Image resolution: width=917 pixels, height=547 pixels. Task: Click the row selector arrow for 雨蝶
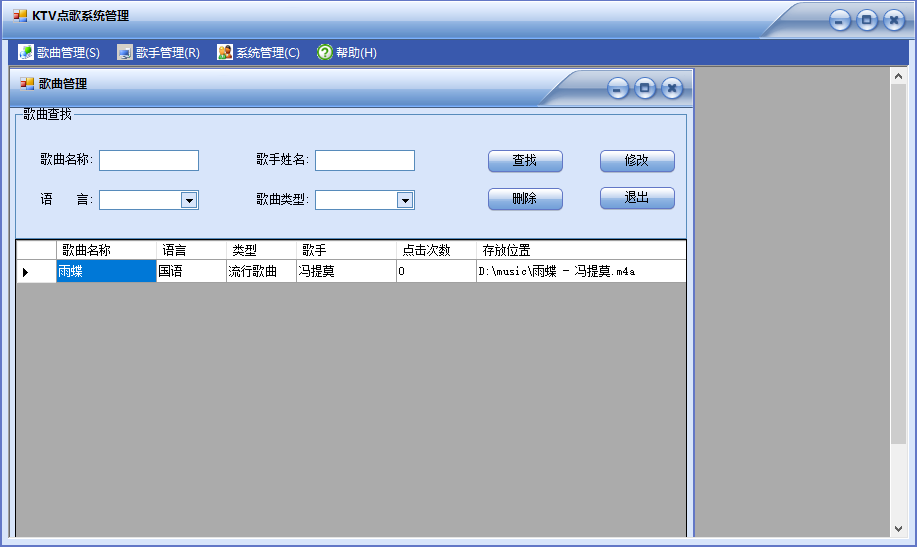coord(36,271)
